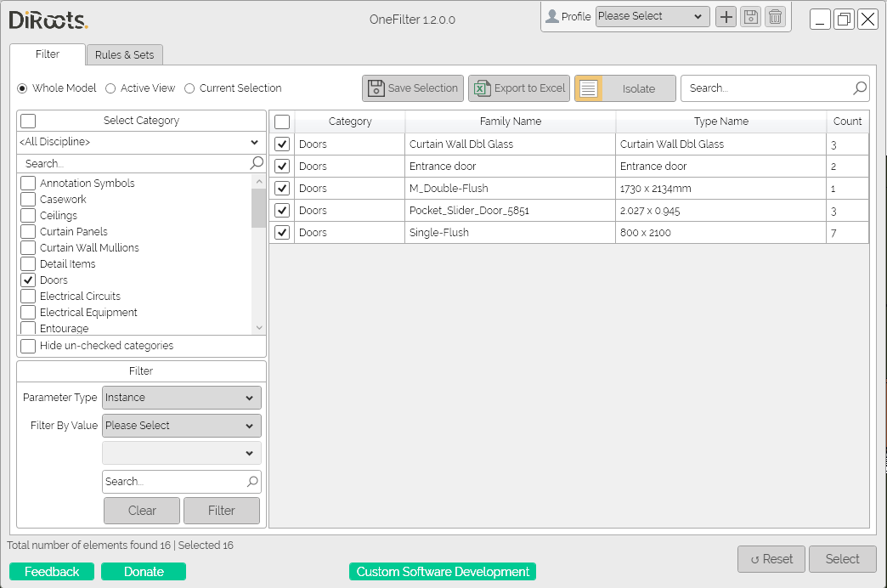Open the All Discipline dropdown
The image size is (887, 588).
(x=141, y=142)
